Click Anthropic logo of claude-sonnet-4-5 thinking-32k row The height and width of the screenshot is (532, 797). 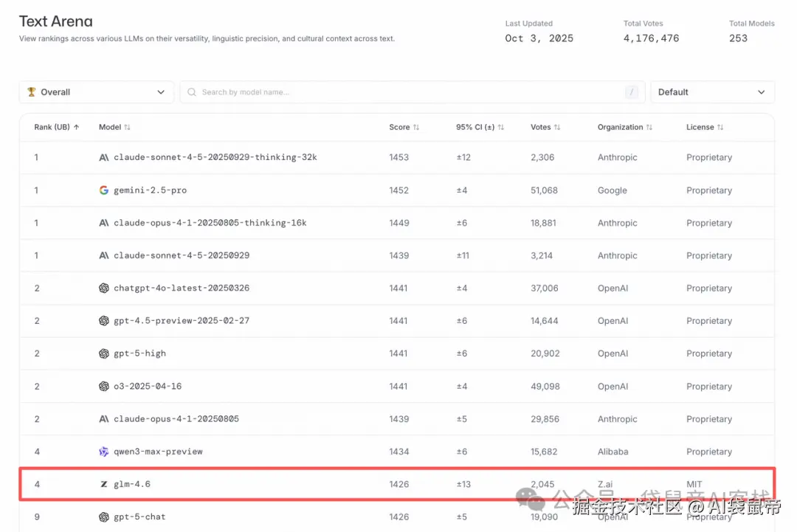104,157
